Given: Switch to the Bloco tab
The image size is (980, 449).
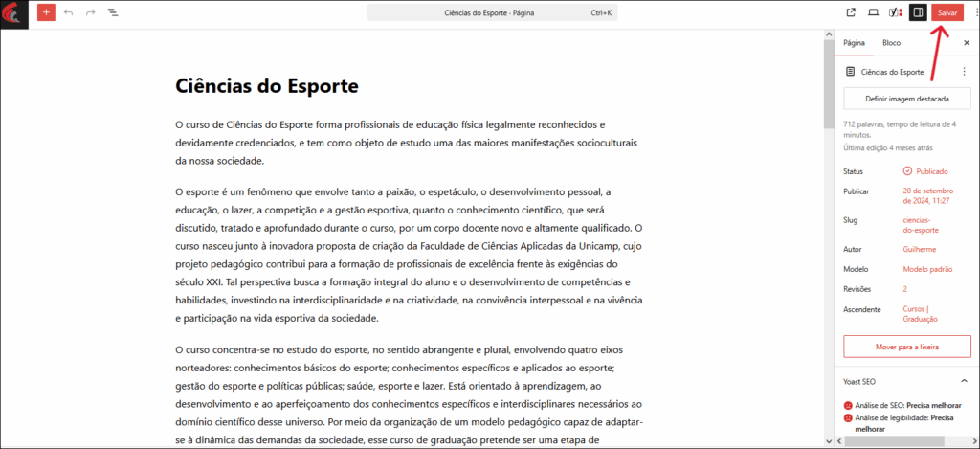Looking at the screenshot, I should (x=891, y=43).
